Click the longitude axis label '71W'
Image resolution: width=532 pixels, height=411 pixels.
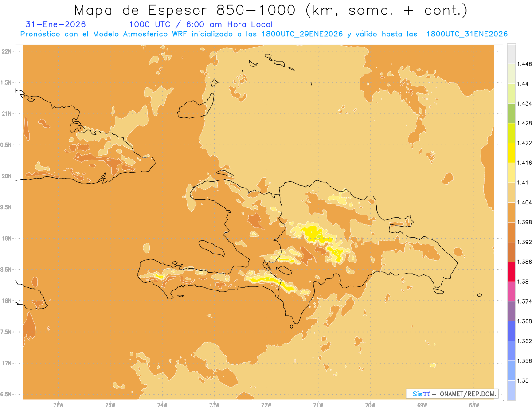pos(318,405)
